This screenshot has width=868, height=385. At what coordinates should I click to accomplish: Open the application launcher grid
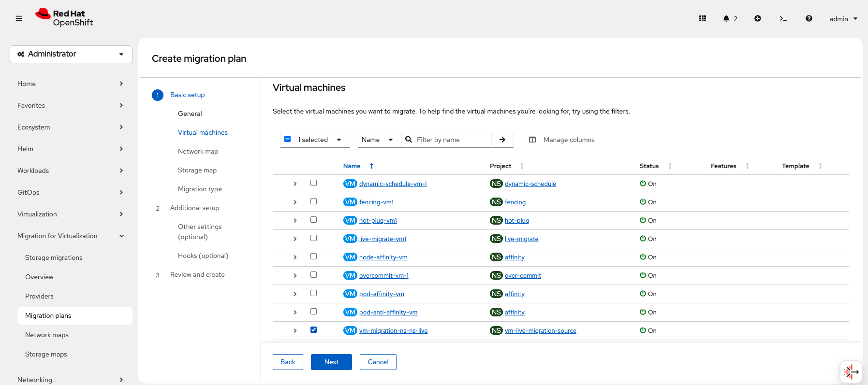point(703,18)
